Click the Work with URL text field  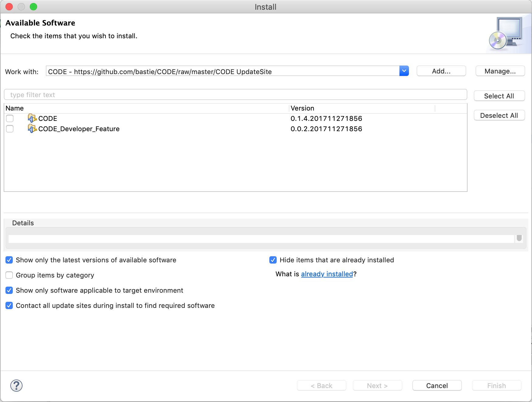pos(223,71)
